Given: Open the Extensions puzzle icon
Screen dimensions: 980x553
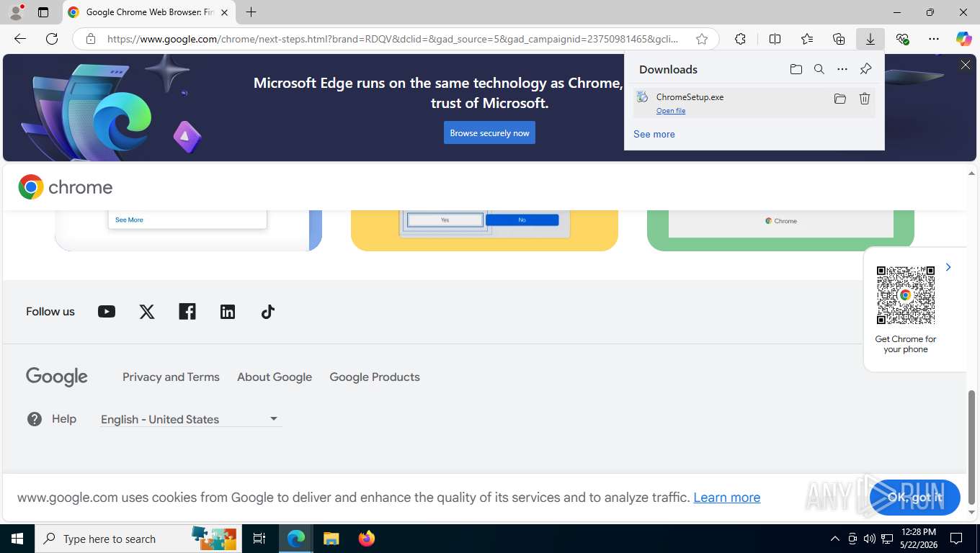Looking at the screenshot, I should 740,39.
